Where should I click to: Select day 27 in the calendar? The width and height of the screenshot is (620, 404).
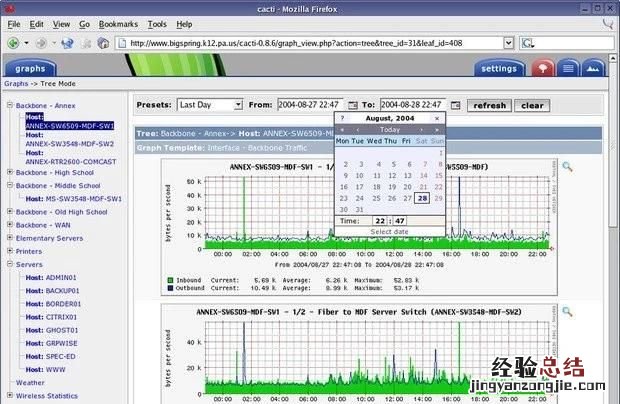point(407,198)
